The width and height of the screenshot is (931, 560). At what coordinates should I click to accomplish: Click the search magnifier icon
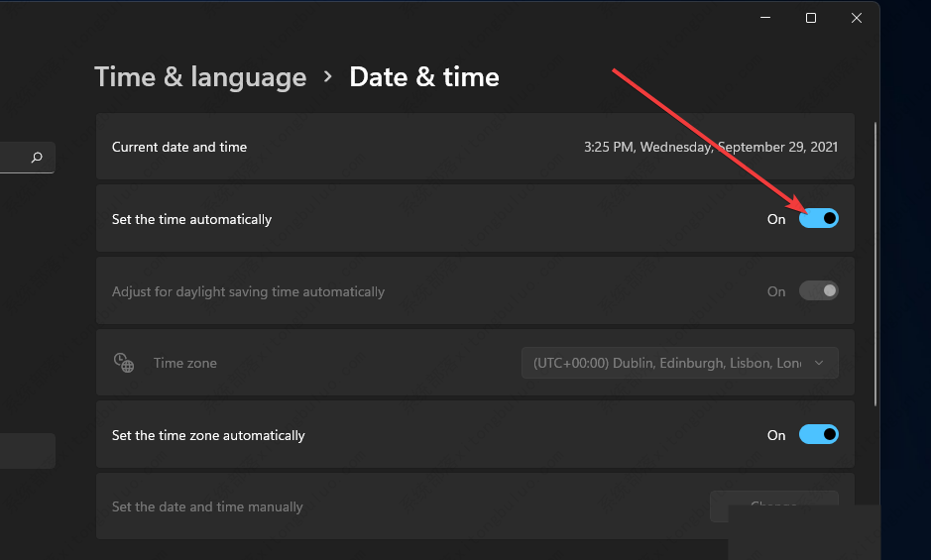click(37, 158)
